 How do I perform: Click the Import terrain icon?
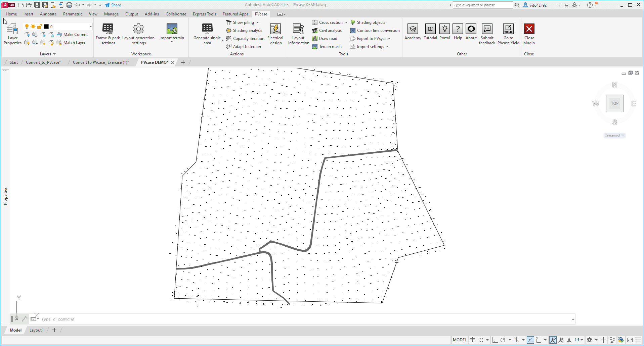(x=172, y=29)
